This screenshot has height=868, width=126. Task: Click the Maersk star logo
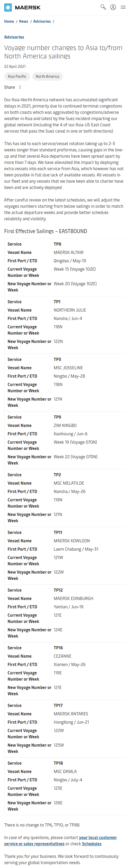pyautogui.click(x=8, y=7)
